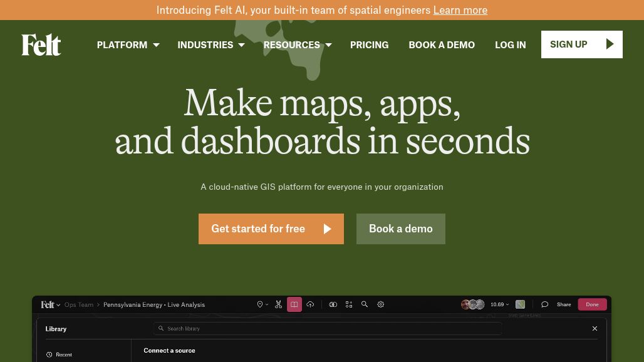644x362 pixels.
Task: Open the elements panel icon in toolbar
Action: (x=349, y=304)
